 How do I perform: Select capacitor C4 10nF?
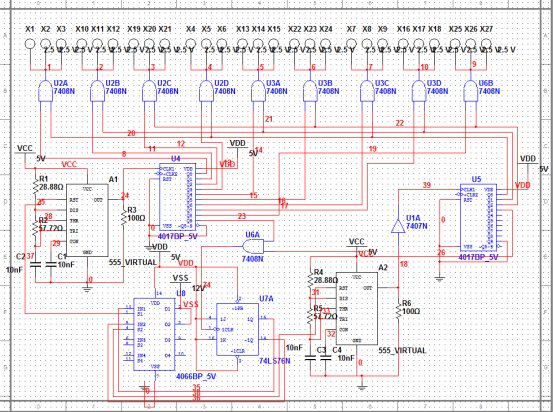(x=326, y=358)
